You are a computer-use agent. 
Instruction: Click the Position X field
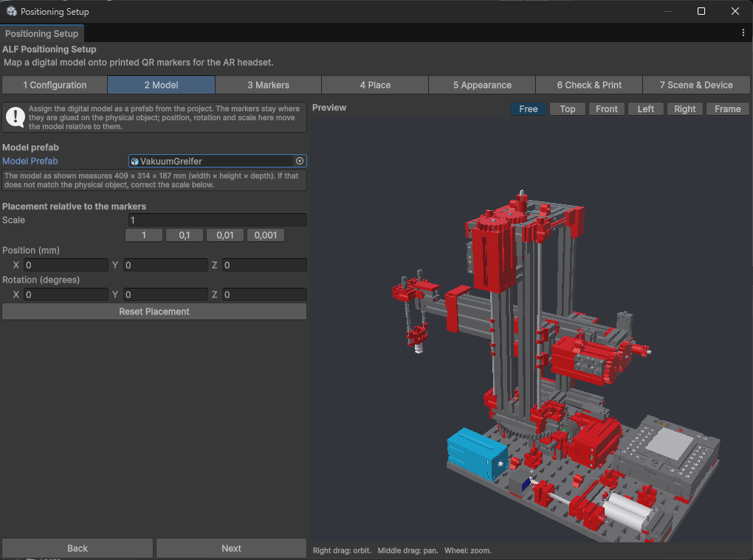tap(66, 265)
